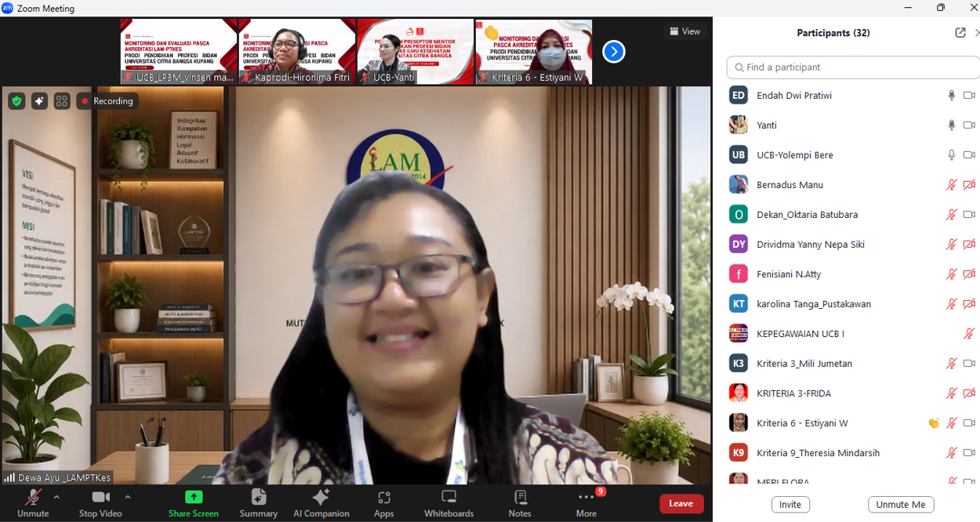Open Whiteboards

coord(449,503)
